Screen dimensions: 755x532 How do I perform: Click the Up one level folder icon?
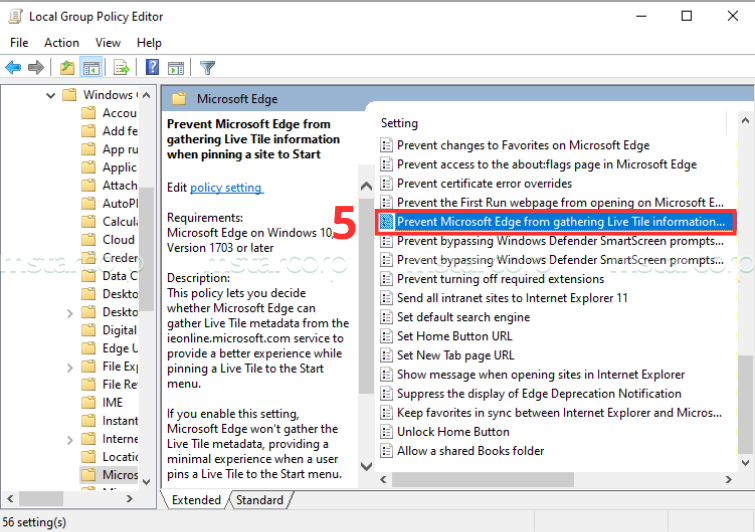tap(67, 67)
